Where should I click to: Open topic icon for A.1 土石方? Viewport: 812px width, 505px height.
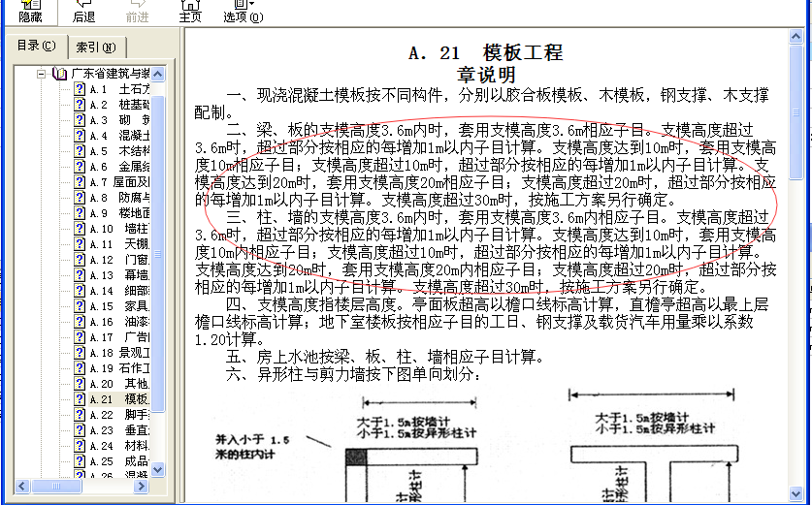[80, 89]
